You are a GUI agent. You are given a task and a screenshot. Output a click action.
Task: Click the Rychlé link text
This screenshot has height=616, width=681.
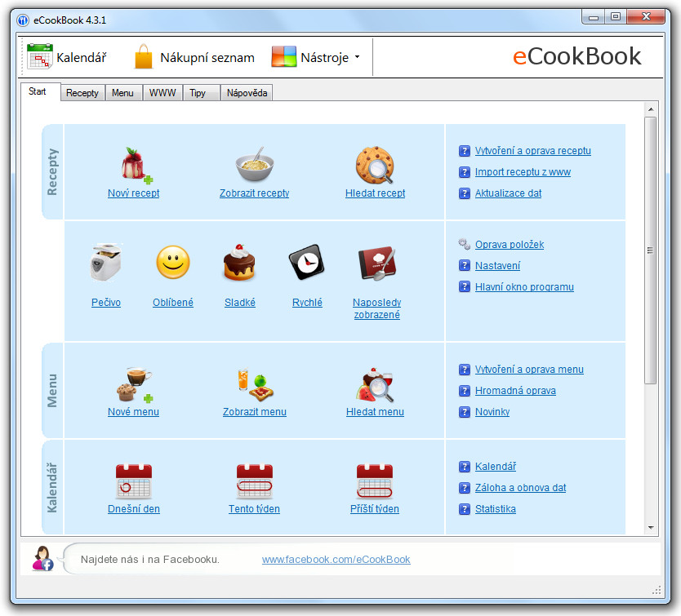click(307, 303)
